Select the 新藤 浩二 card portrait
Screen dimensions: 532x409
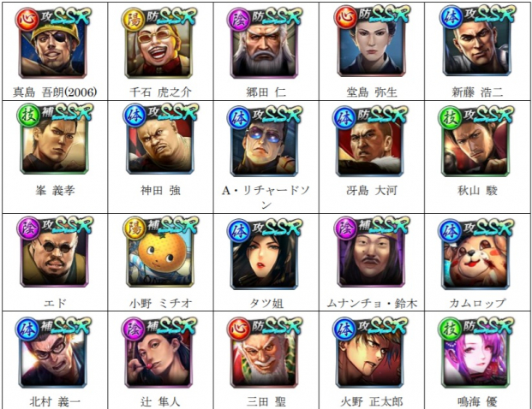tap(476, 43)
